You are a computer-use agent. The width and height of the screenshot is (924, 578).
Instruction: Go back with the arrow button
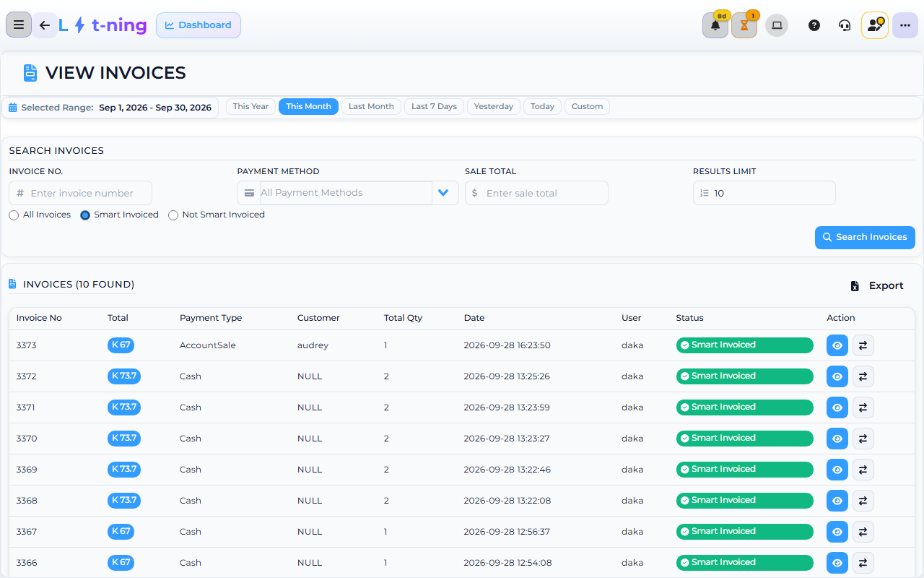[x=45, y=25]
